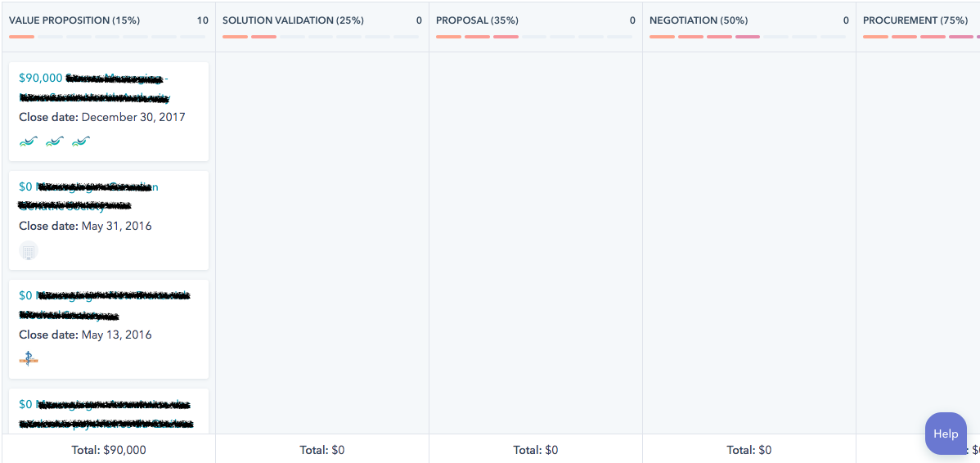Screen dimensions: 980x463
Task: Click the Value Proposition deal count 10
Action: pos(202,20)
